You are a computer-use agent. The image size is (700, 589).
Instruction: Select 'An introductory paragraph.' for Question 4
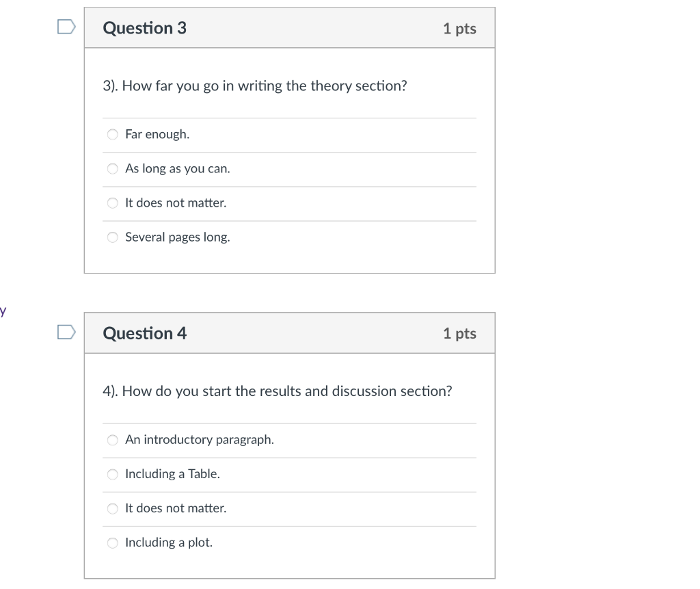click(199, 440)
